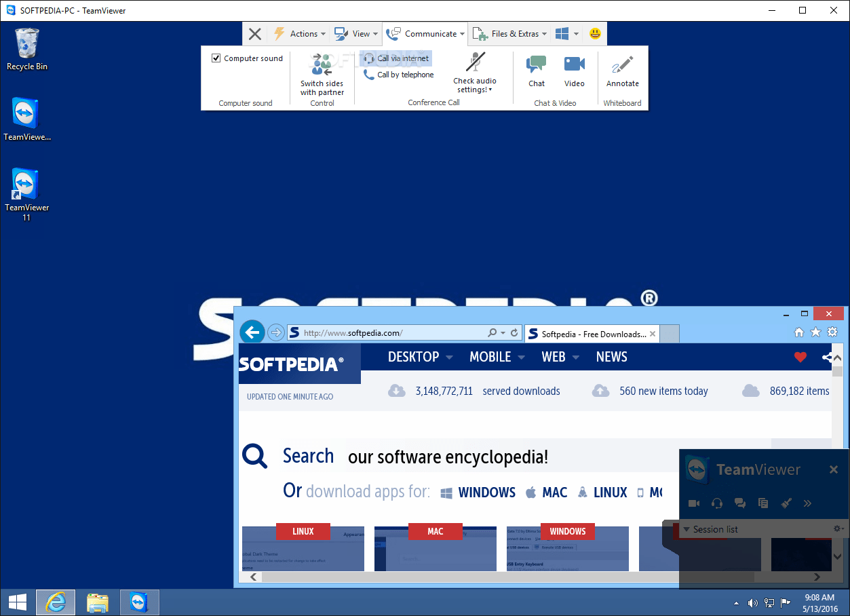Open WINDOWS apps download link

click(x=478, y=493)
